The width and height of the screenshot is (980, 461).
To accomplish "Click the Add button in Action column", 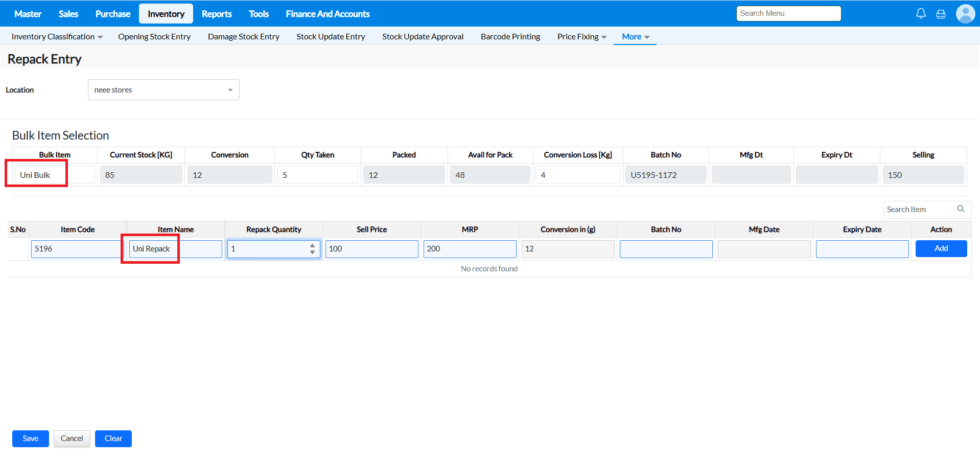I will [941, 249].
